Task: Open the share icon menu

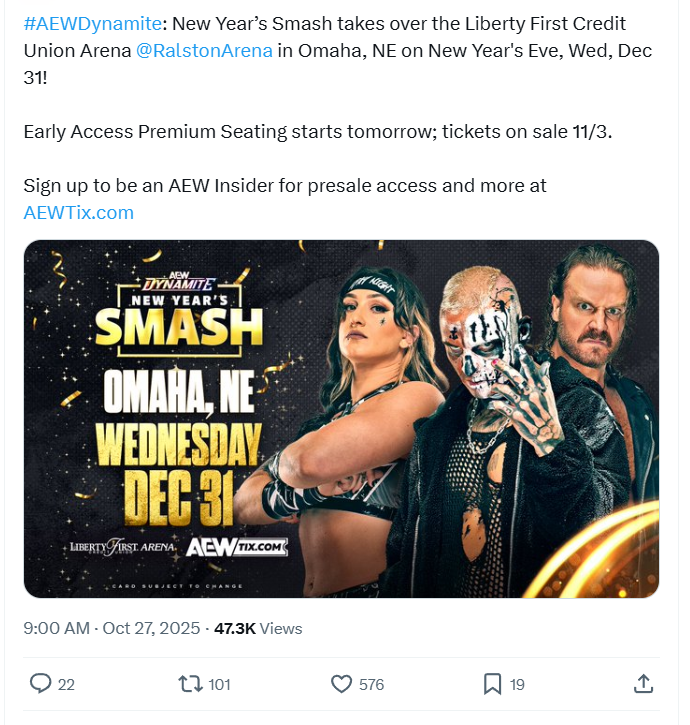Action: point(644,684)
